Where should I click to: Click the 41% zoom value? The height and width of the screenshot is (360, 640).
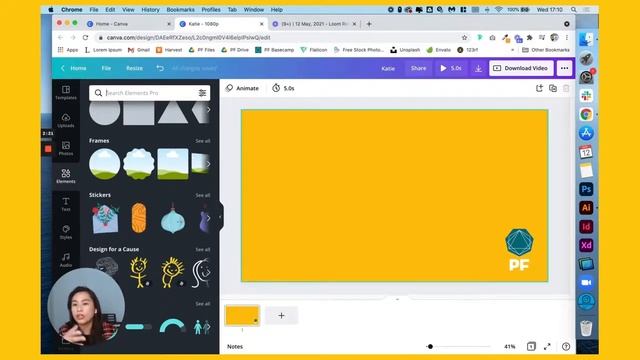pyautogui.click(x=509, y=347)
